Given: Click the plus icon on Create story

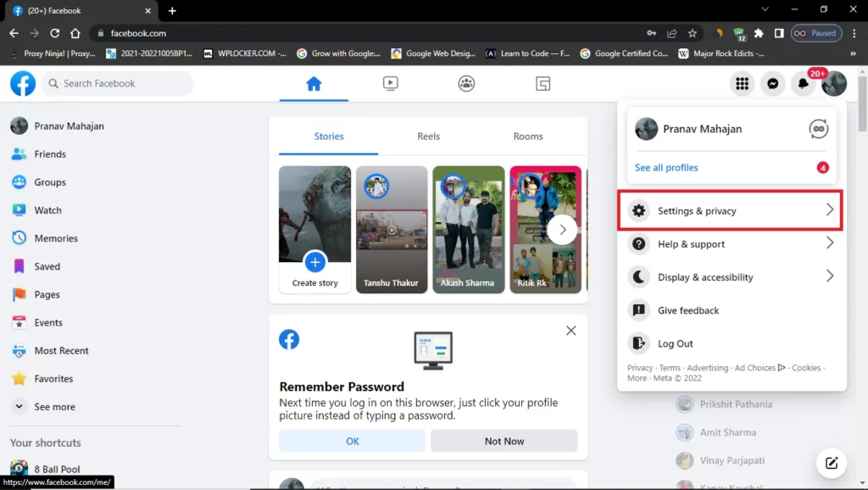Looking at the screenshot, I should tap(315, 262).
